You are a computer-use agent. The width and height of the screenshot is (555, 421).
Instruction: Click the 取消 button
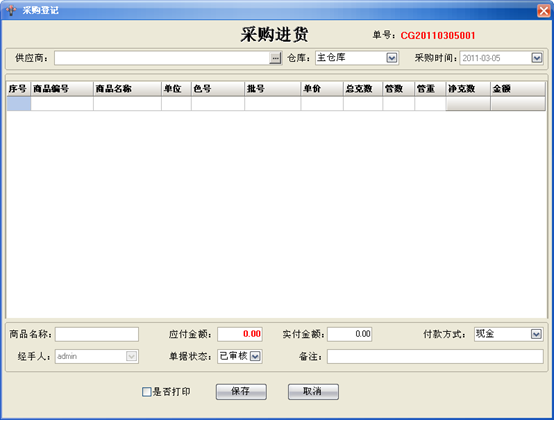click(313, 392)
